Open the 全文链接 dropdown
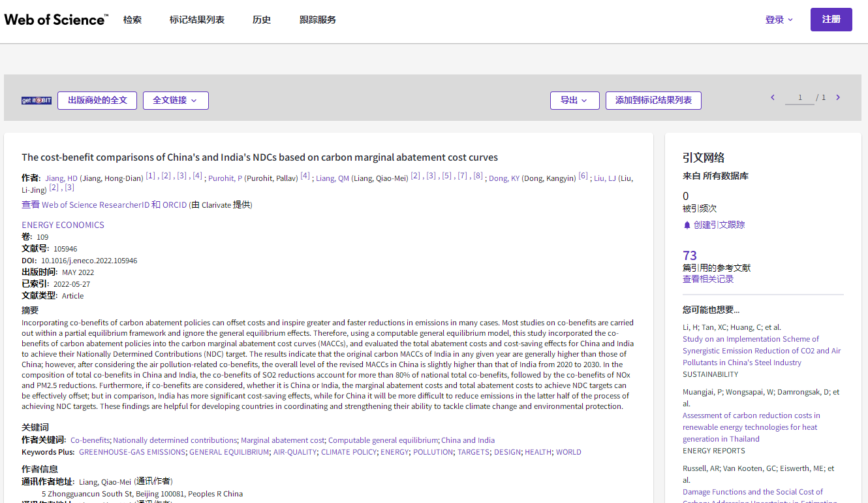Viewport: 868px width, 503px height. coord(176,101)
